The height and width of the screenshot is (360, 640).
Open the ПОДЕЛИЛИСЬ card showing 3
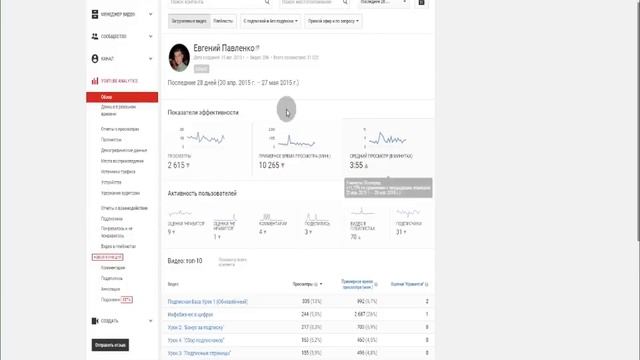317,224
